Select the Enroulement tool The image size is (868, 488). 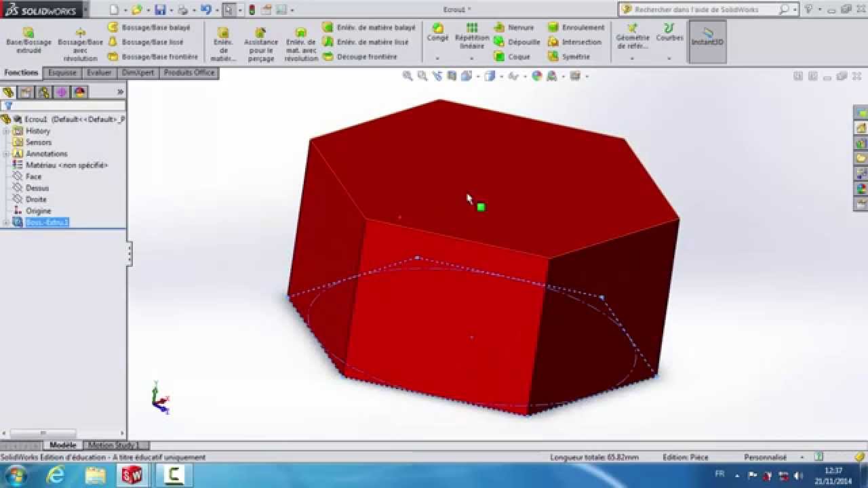(x=576, y=28)
